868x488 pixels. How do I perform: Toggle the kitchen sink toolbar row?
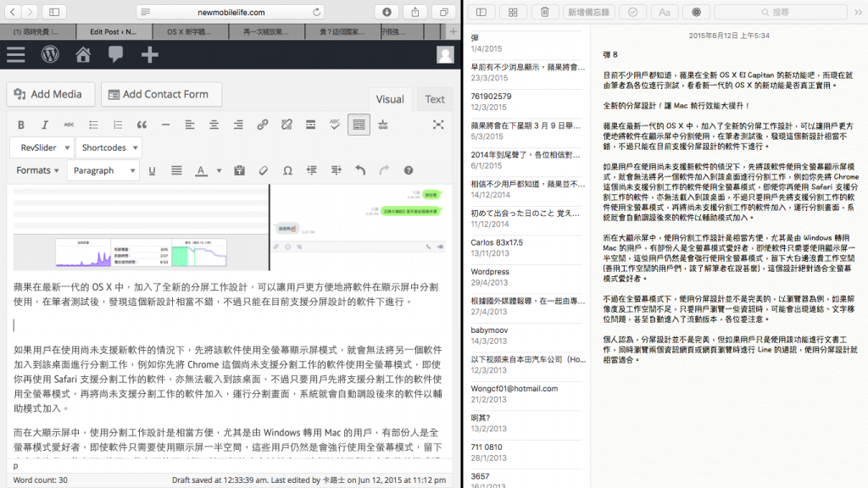pyautogui.click(x=358, y=124)
